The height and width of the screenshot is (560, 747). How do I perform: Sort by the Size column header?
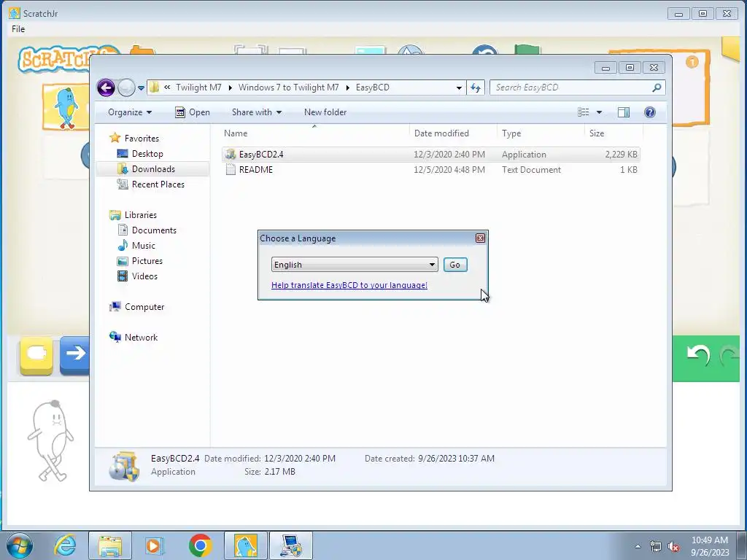pos(614,133)
